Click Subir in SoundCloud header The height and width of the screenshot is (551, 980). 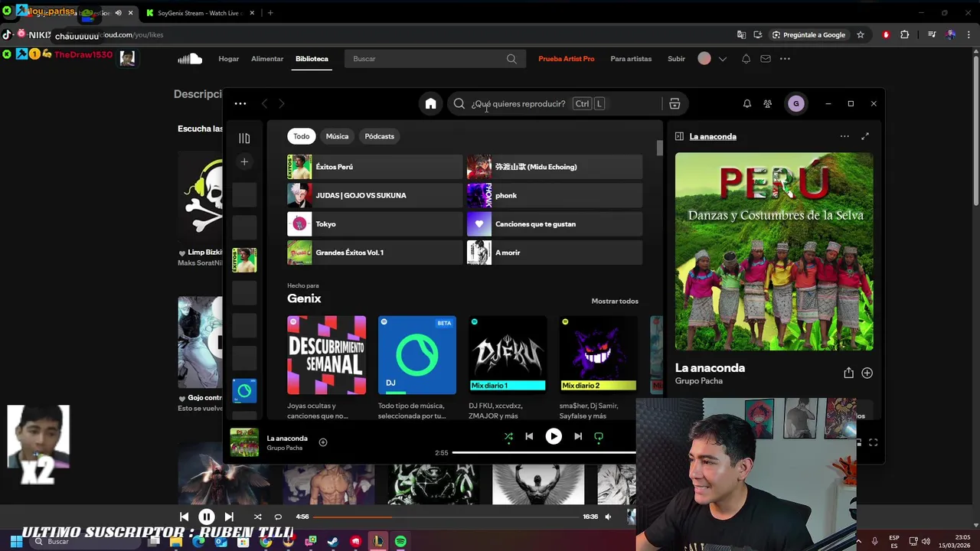676,59
